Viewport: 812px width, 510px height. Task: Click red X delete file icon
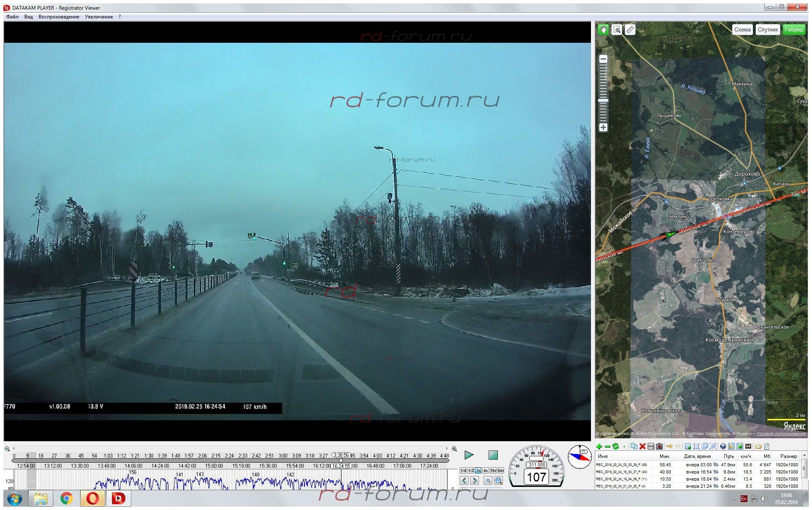[642, 446]
